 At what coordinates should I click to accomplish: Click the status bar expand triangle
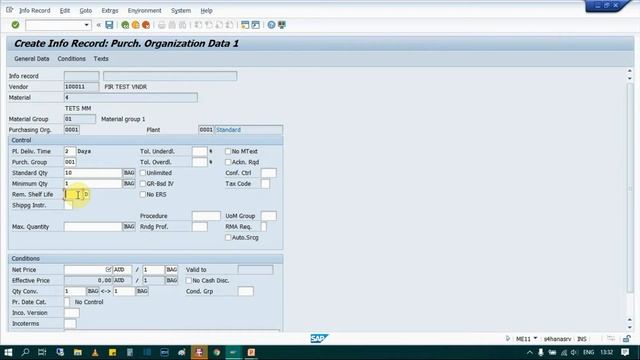[508, 338]
